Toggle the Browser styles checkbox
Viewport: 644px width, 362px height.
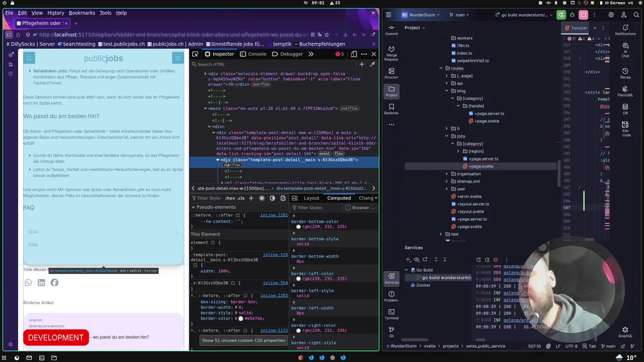[348, 208]
